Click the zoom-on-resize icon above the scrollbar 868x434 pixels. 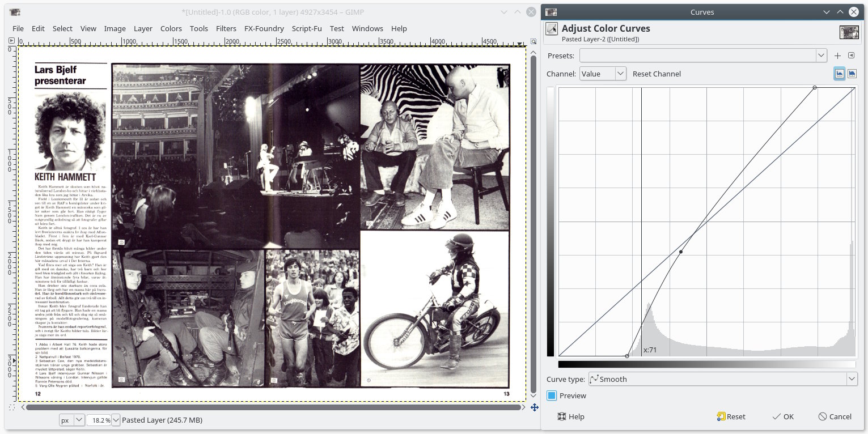[533, 41]
